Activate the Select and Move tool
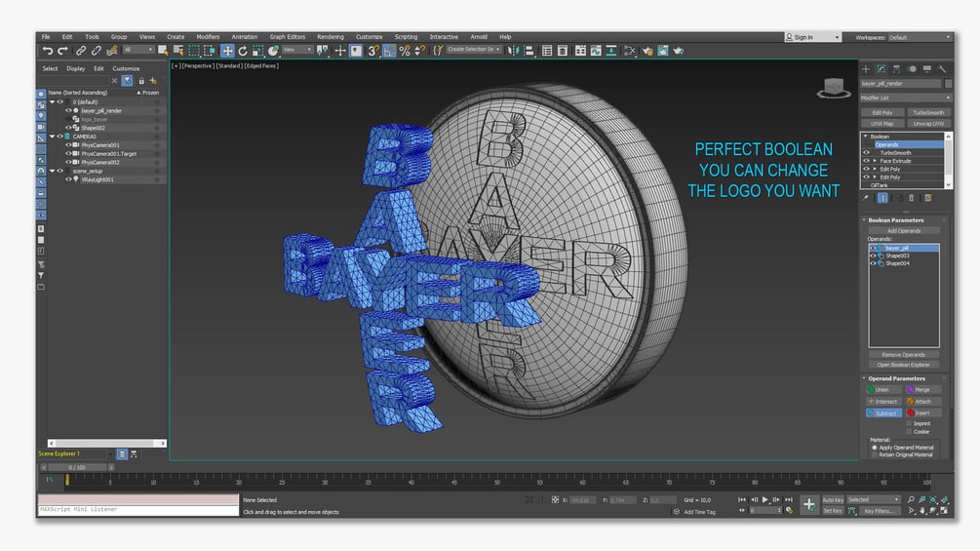The width and height of the screenshot is (980, 551). [227, 51]
